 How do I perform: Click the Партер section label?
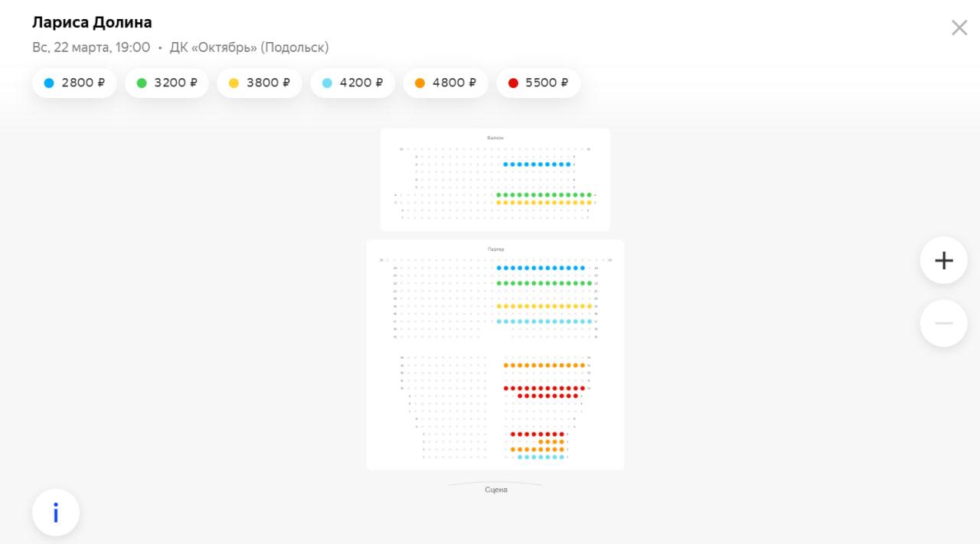coord(495,249)
